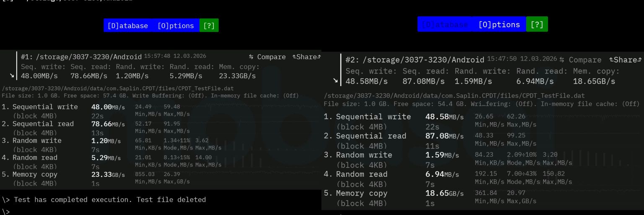Viewport: 644px width, 215px height.
Task: Click Share on result #1
Action: [x=306, y=57]
